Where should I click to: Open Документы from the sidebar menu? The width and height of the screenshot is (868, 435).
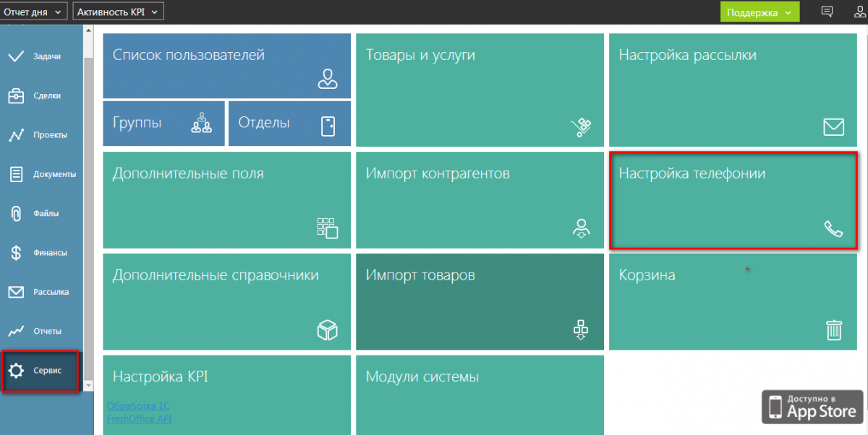(54, 174)
